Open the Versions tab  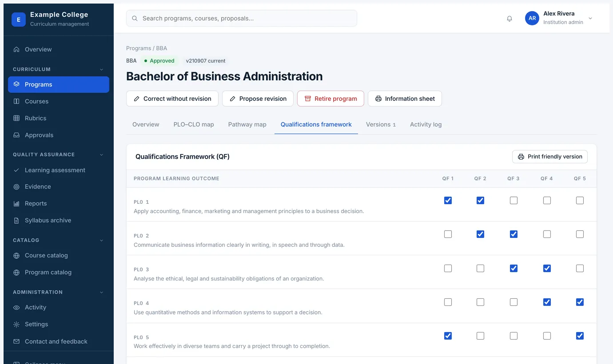[x=381, y=124]
